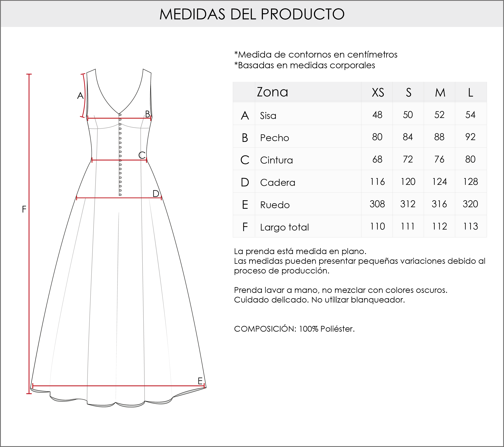The image size is (504, 447).
Task: Click the letter D hip marker on dress
Action: 156,194
